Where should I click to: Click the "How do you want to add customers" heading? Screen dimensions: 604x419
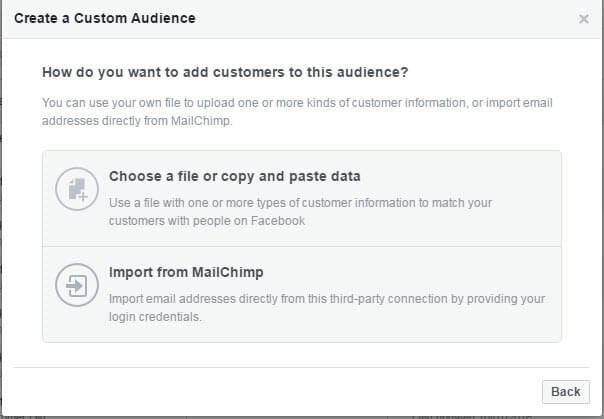coord(225,72)
